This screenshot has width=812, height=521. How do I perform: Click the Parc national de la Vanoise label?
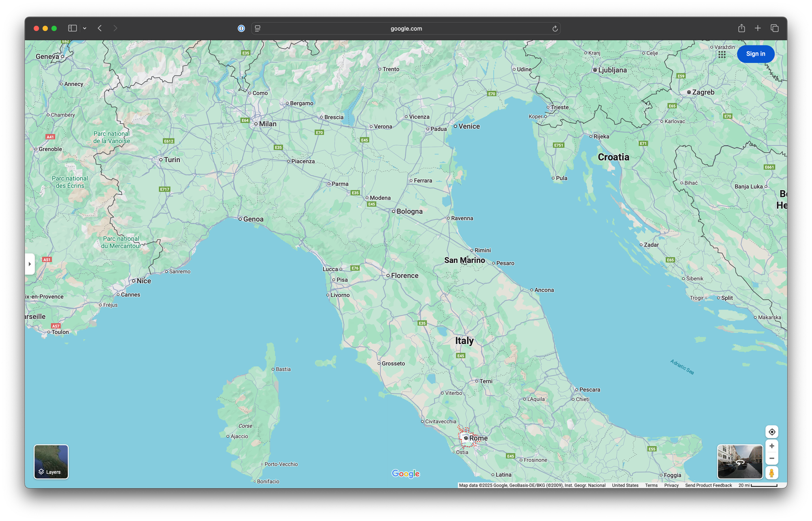[112, 137]
